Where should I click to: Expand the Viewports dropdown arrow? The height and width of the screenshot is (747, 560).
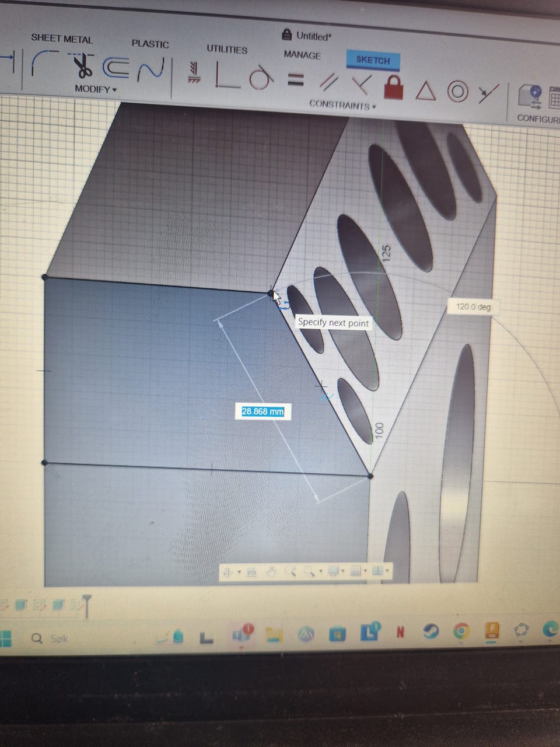pos(387,570)
